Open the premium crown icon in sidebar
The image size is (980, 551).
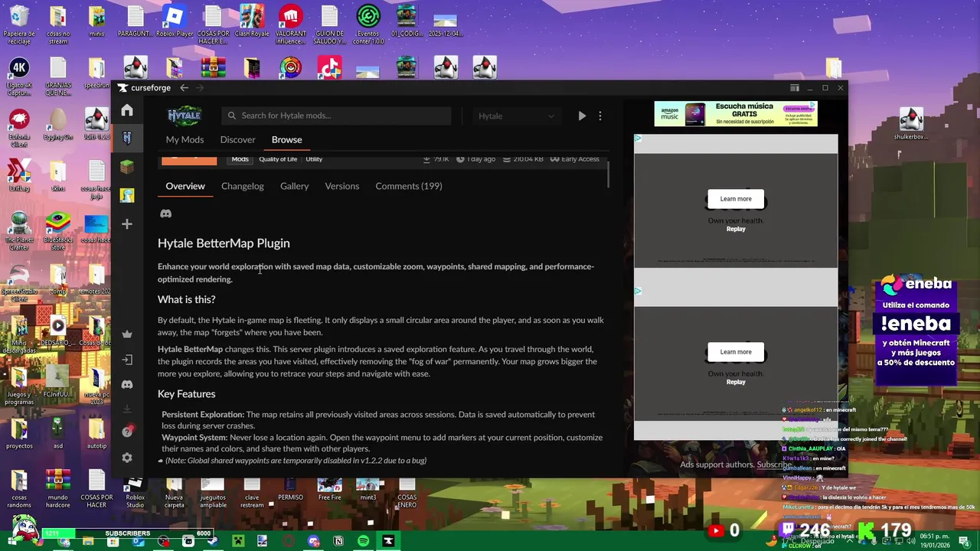tap(127, 334)
